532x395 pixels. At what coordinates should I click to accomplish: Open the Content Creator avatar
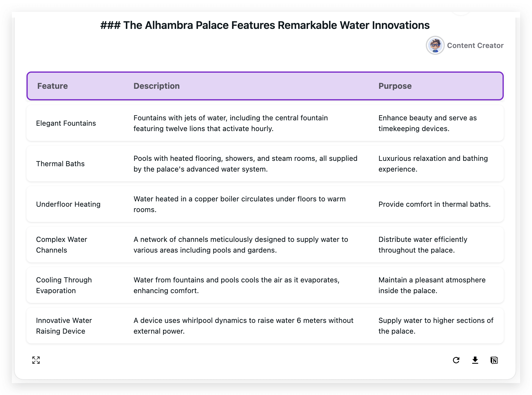tap(435, 45)
